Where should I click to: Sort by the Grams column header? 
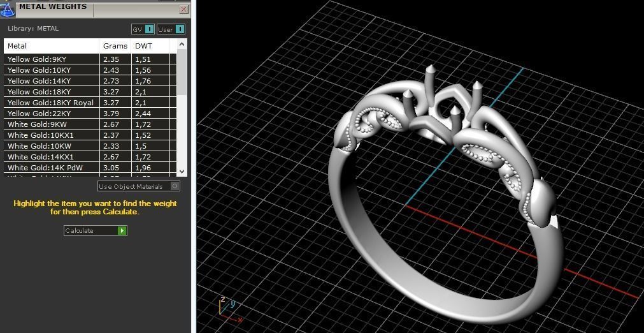[115, 46]
